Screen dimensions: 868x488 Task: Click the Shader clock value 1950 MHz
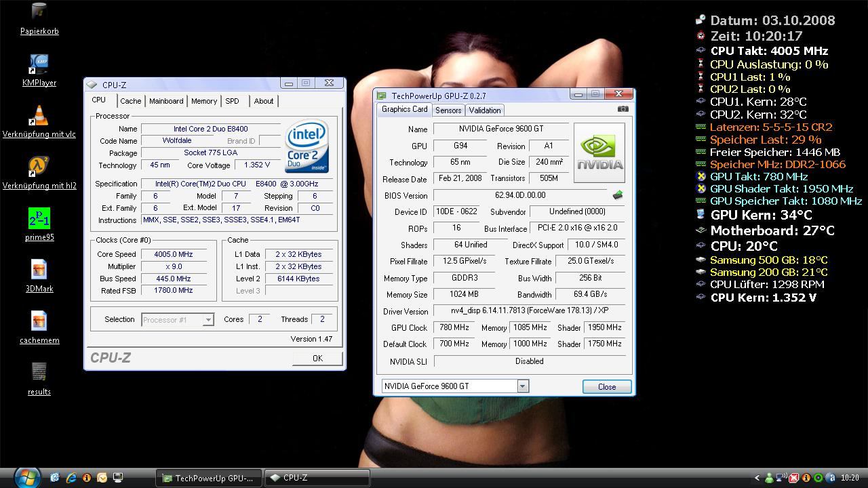[604, 327]
